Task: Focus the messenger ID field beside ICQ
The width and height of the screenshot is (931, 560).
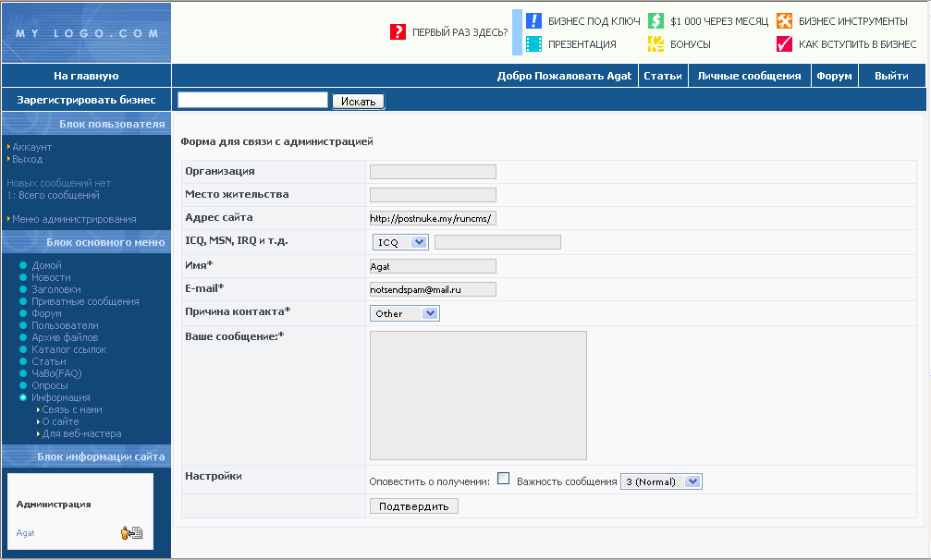Action: pyautogui.click(x=497, y=242)
